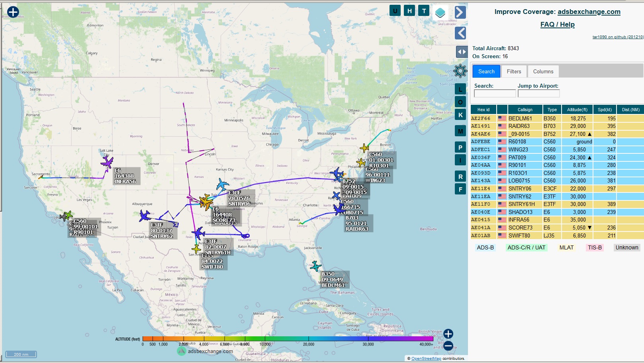Screen dimensions: 644x363
Task: Sort table by Type column
Action: [x=552, y=110]
